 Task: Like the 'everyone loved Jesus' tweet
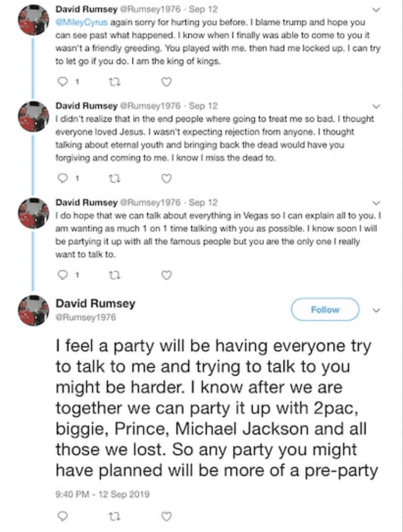click(x=166, y=178)
